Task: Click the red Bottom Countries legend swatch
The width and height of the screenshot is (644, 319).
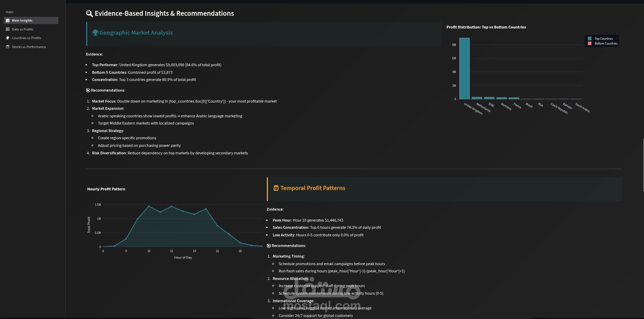Action: 590,44
